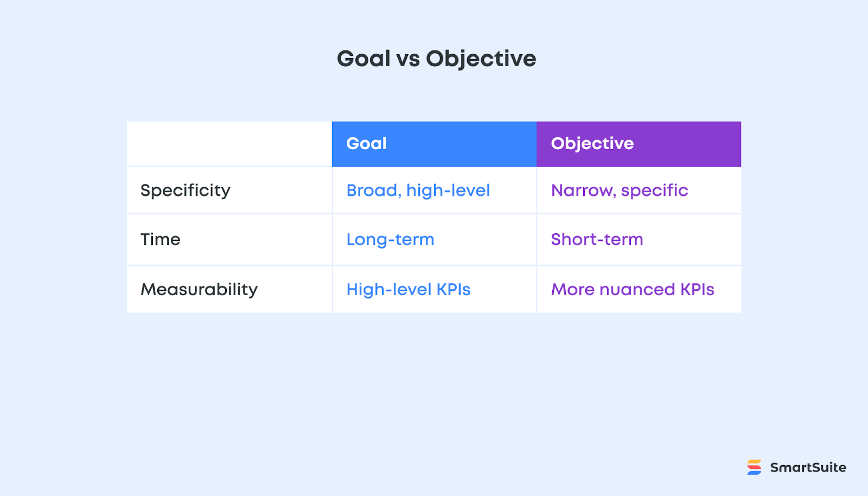Screen dimensions: 868x496
Task: Click the word 'Goal' in the title
Action: pos(363,59)
